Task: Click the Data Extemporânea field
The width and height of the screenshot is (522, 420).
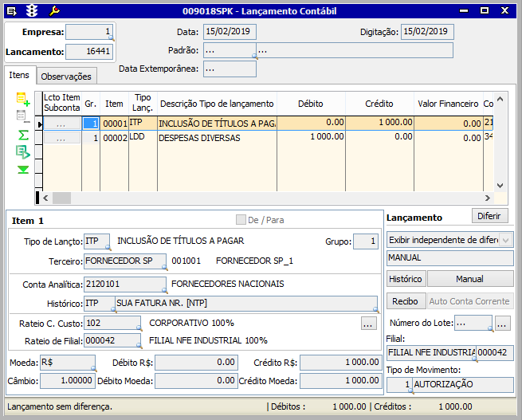Action: click(230, 69)
